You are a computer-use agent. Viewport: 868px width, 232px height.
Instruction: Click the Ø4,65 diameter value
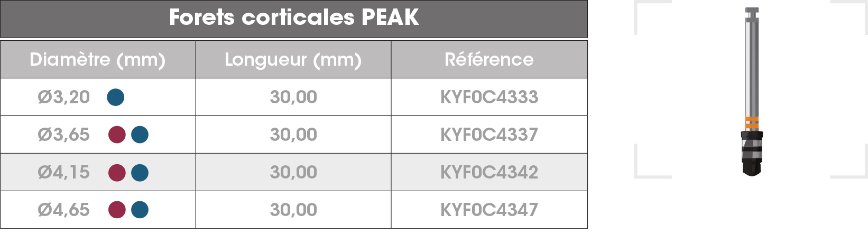[x=63, y=210]
